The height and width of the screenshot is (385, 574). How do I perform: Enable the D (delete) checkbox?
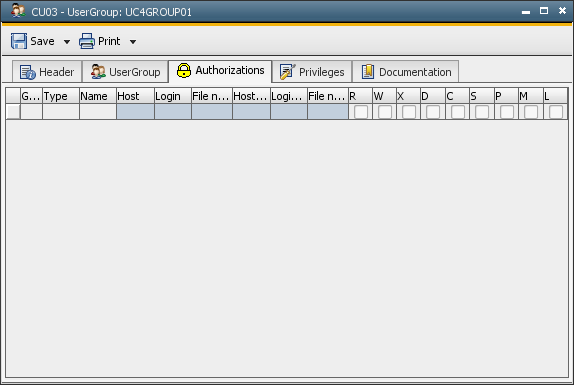tap(433, 112)
